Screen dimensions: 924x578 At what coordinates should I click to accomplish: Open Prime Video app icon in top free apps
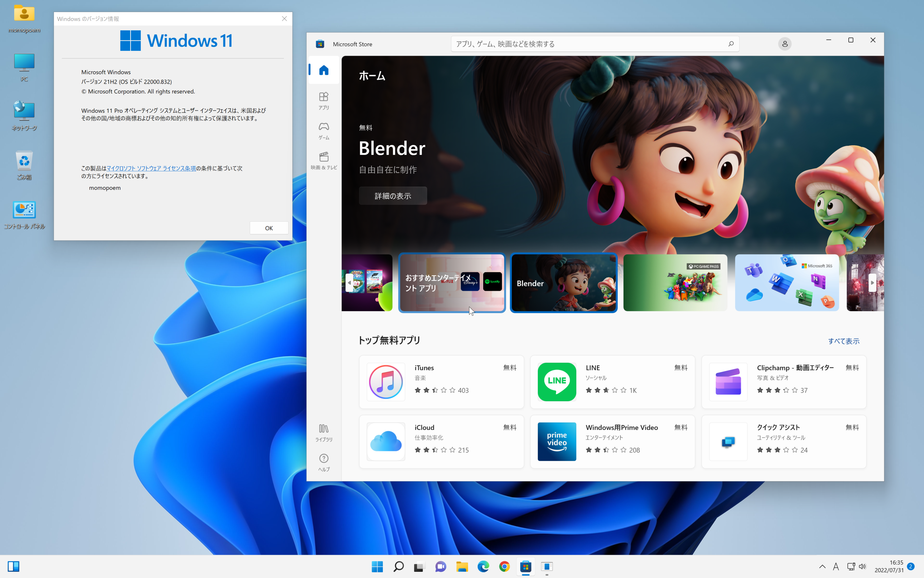(557, 441)
